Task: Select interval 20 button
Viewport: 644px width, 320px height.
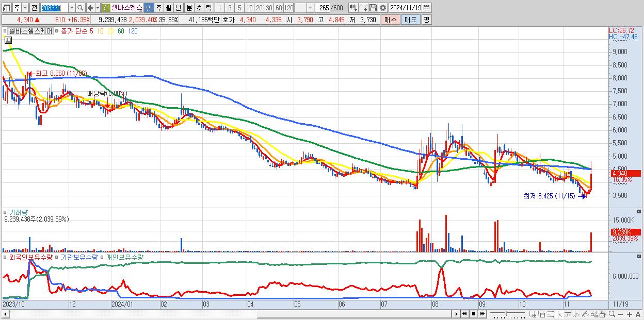Action: point(259,8)
